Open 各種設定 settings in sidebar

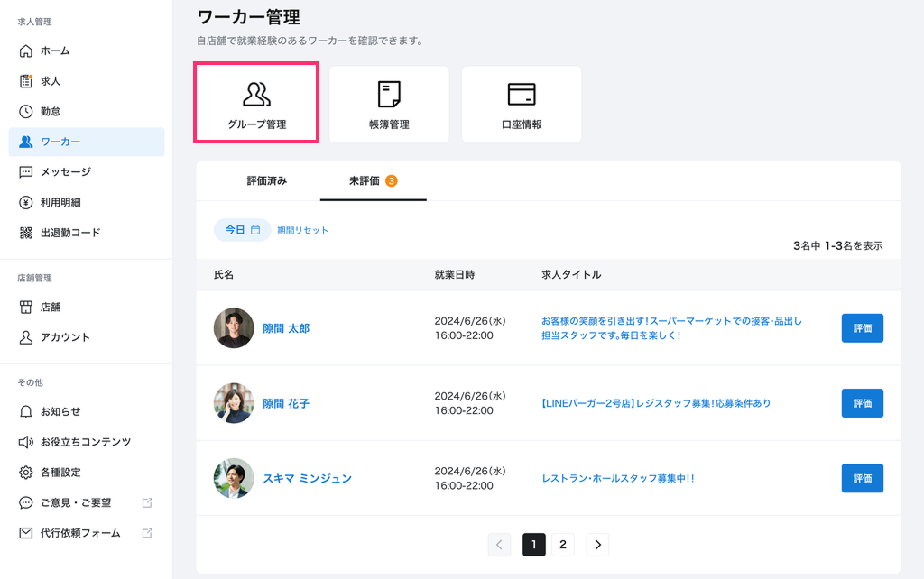point(60,472)
